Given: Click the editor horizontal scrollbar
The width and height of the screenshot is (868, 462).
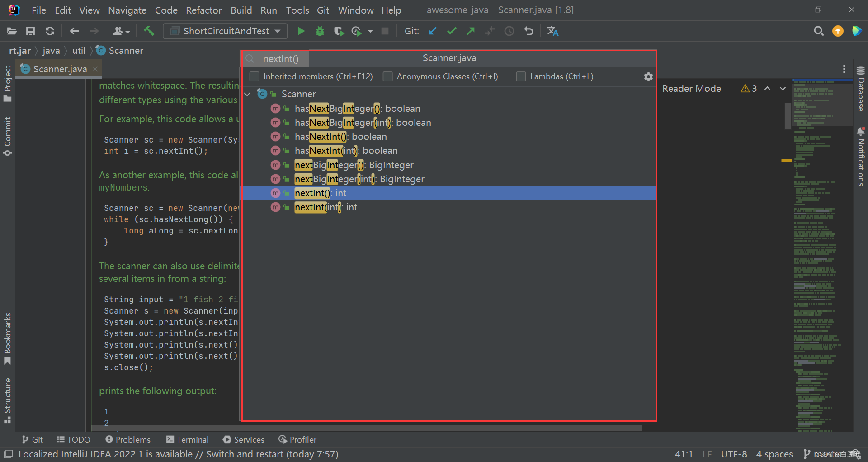Looking at the screenshot, I should [x=366, y=428].
